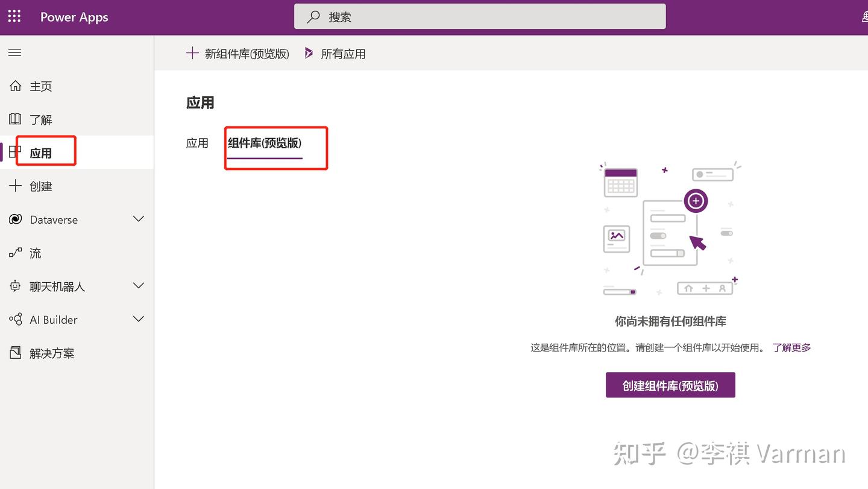Collapse the left navigation with hamburger menu
Image resolution: width=868 pixels, height=489 pixels.
click(x=14, y=52)
